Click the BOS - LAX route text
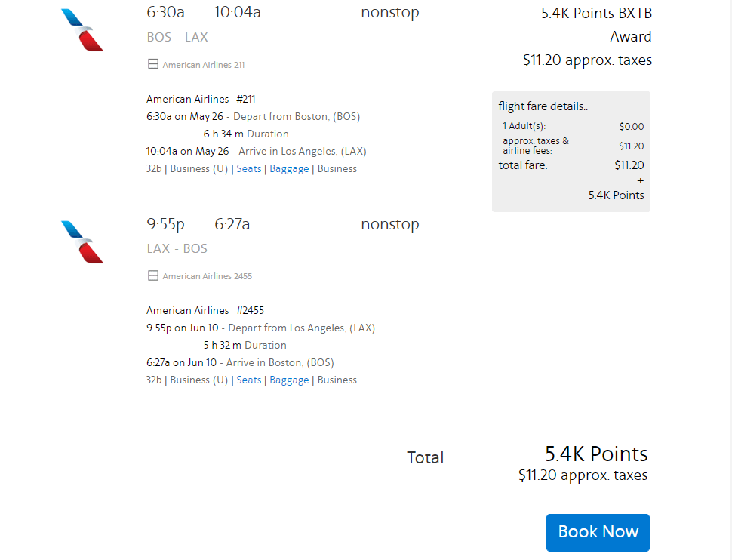This screenshot has width=732, height=560. click(x=177, y=37)
